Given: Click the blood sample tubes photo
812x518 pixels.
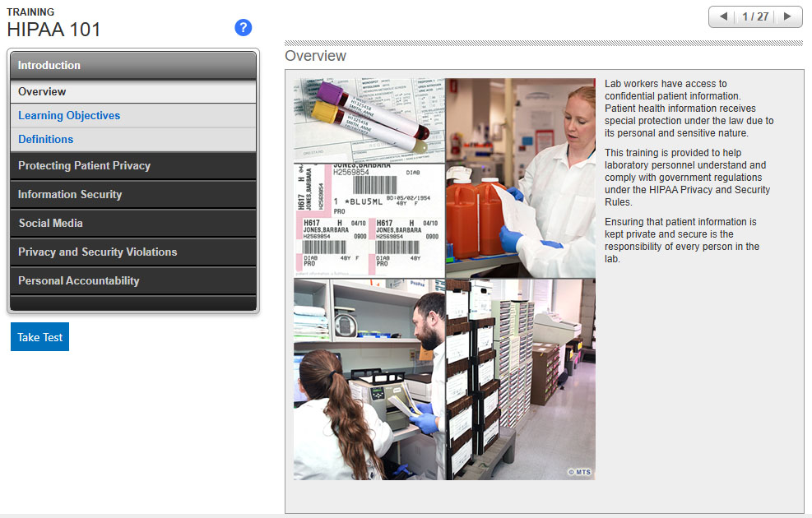Looking at the screenshot, I should (x=369, y=119).
